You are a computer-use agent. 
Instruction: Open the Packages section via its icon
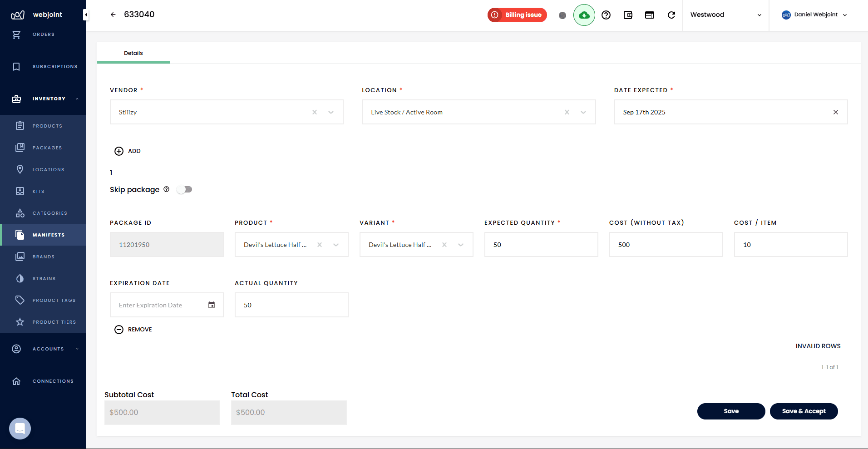[20, 148]
